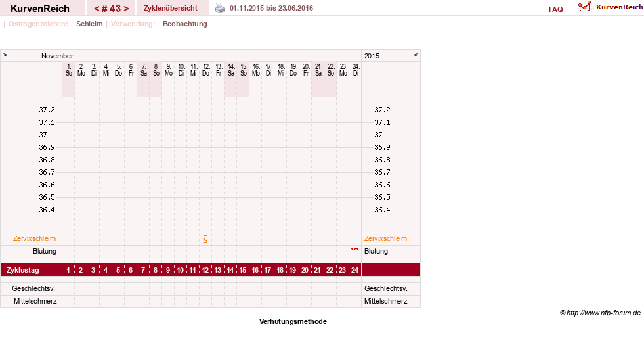Click cycle number #43

pos(112,9)
